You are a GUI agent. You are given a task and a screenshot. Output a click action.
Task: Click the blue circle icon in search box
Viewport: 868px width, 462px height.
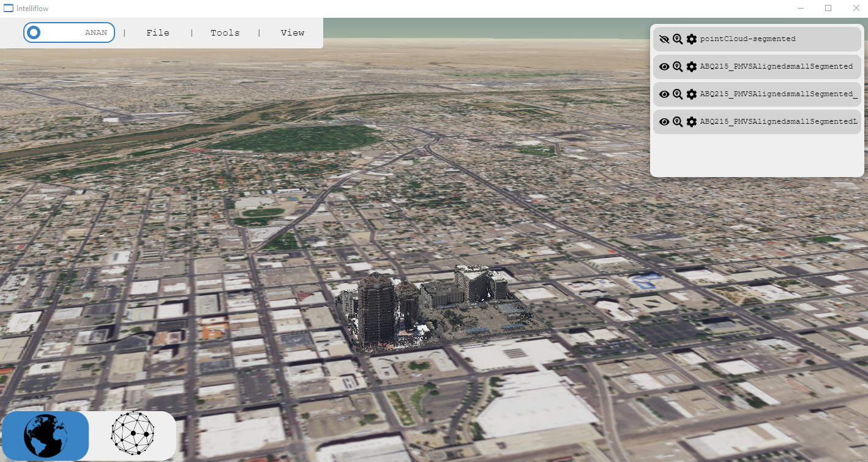click(34, 32)
